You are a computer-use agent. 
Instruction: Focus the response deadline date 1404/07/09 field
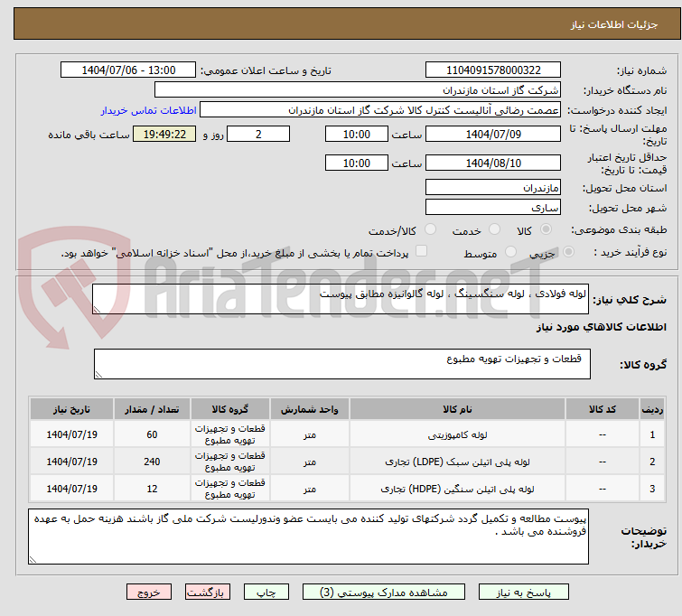492,134
